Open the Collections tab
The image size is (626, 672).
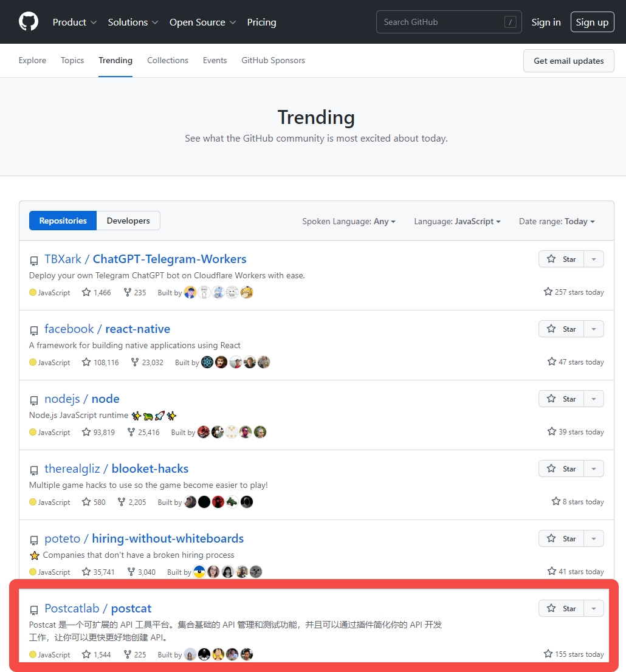tap(168, 60)
